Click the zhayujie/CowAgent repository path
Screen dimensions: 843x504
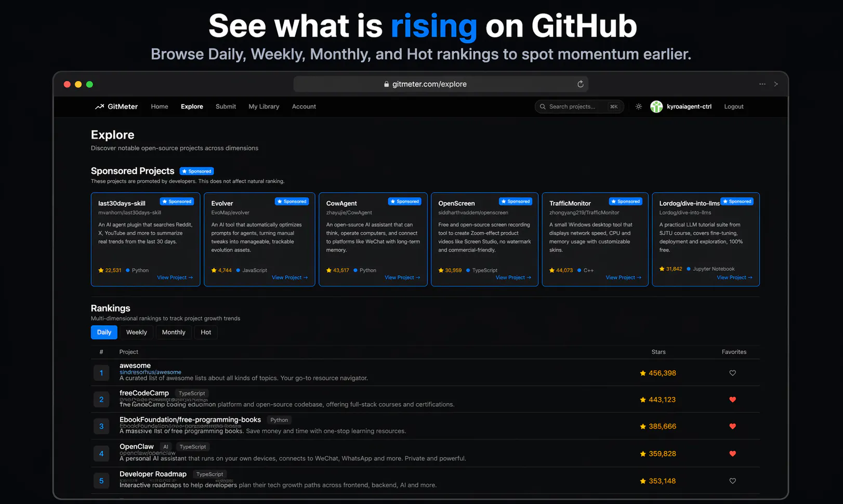(349, 213)
